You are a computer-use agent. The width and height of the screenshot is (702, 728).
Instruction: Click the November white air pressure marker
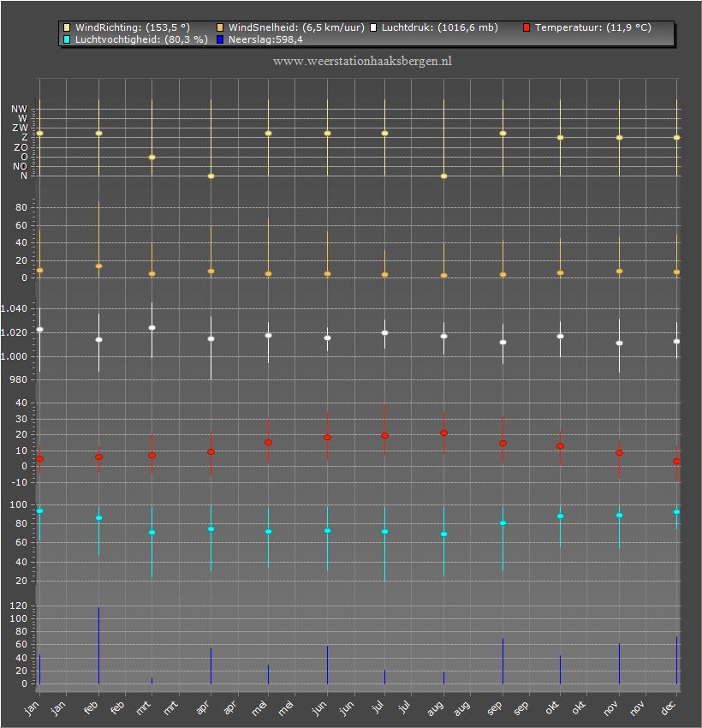(x=620, y=343)
